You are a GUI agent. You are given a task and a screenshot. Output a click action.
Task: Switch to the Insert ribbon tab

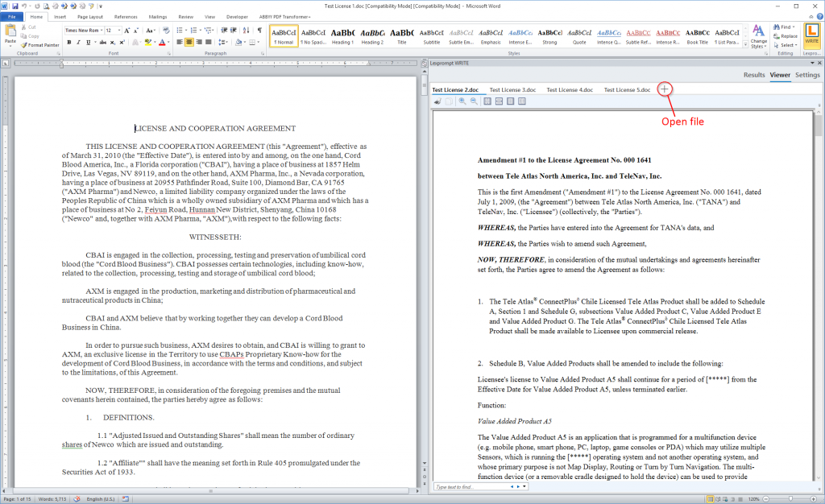pos(60,17)
